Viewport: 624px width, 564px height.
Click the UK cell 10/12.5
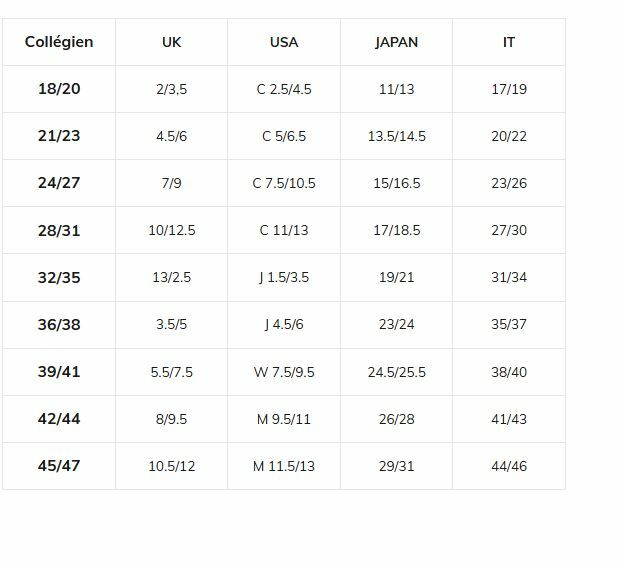point(171,230)
